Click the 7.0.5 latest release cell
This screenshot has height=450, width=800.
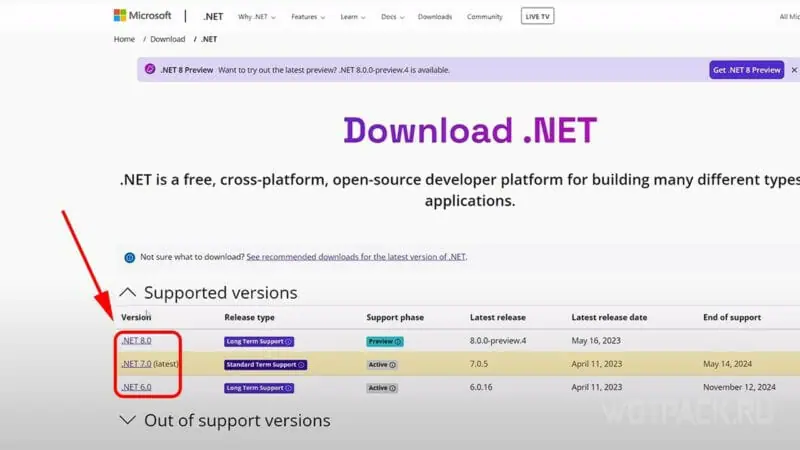coord(479,364)
